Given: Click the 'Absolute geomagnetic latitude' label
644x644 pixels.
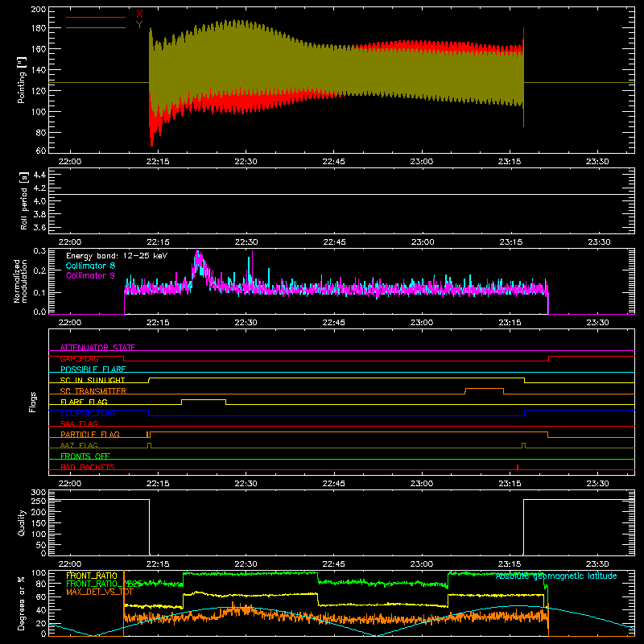Looking at the screenshot, I should pyautogui.click(x=556, y=576).
